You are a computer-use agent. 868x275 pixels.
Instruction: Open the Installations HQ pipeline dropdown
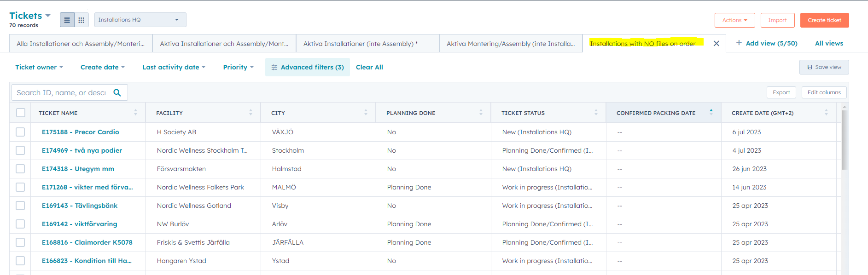[140, 20]
